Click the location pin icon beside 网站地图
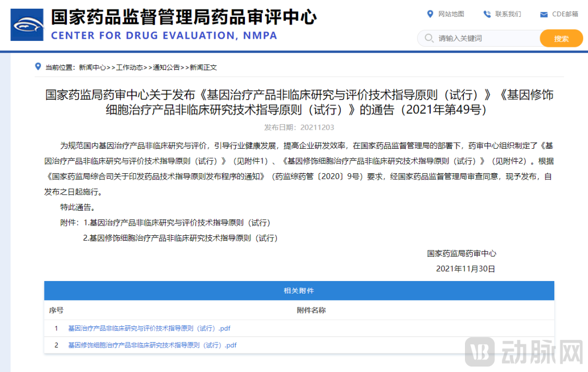 [x=431, y=14]
